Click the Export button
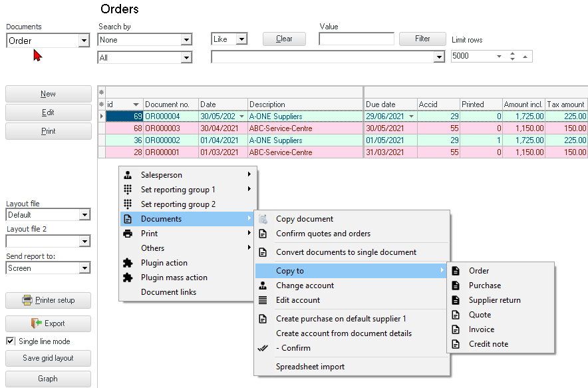 coord(48,323)
